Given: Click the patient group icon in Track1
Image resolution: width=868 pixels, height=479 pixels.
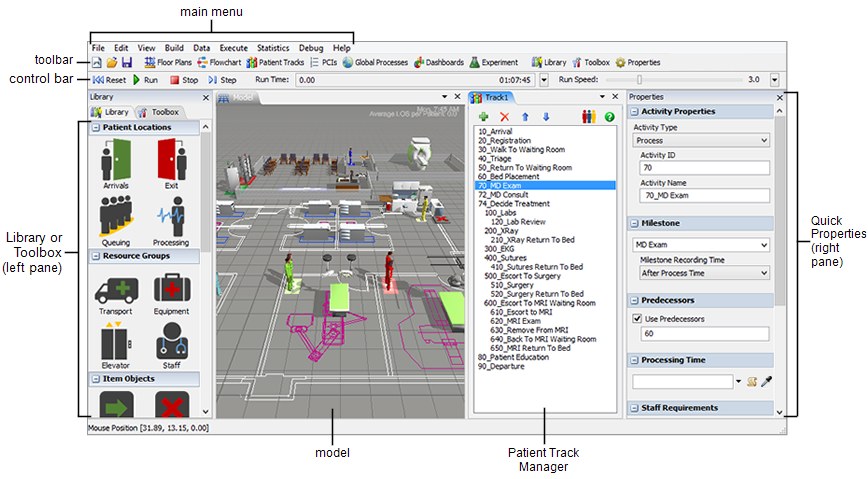Looking at the screenshot, I should tap(588, 117).
